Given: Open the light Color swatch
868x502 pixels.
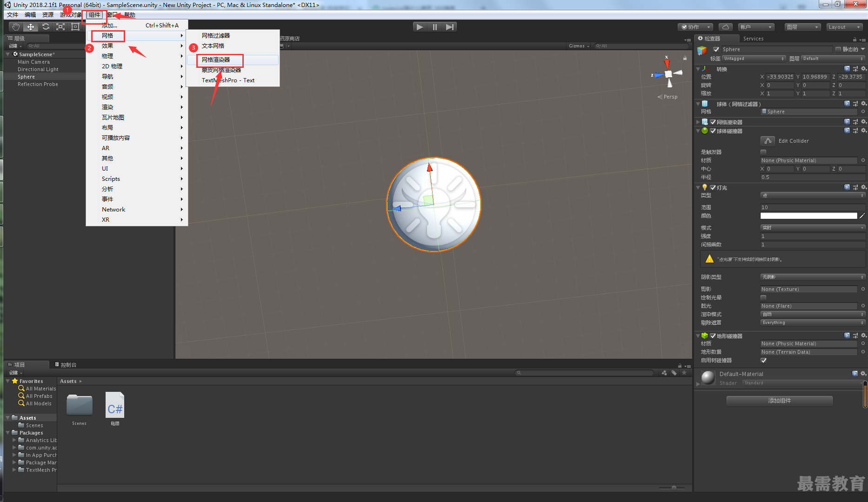Looking at the screenshot, I should tap(808, 216).
